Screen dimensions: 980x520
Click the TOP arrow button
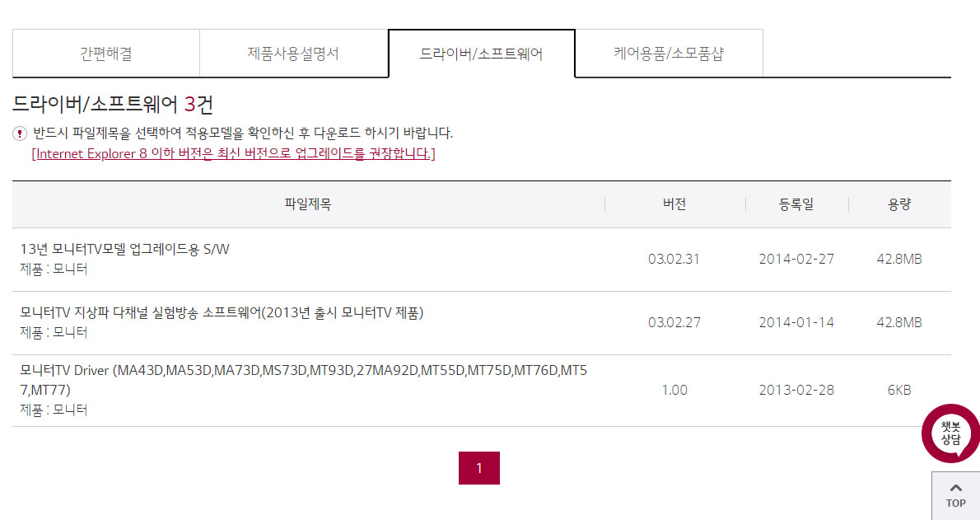pos(955,495)
